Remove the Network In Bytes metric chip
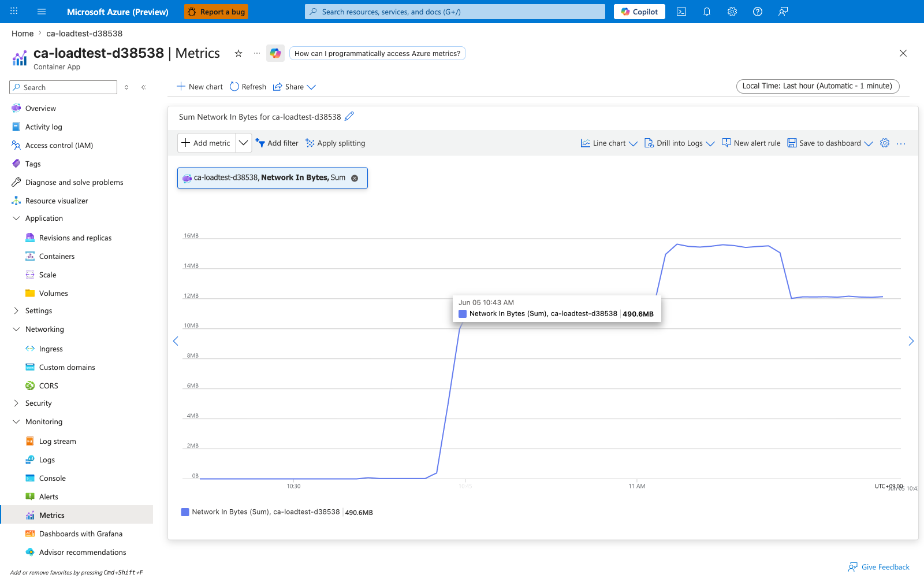924x578 pixels. pyautogui.click(x=355, y=178)
